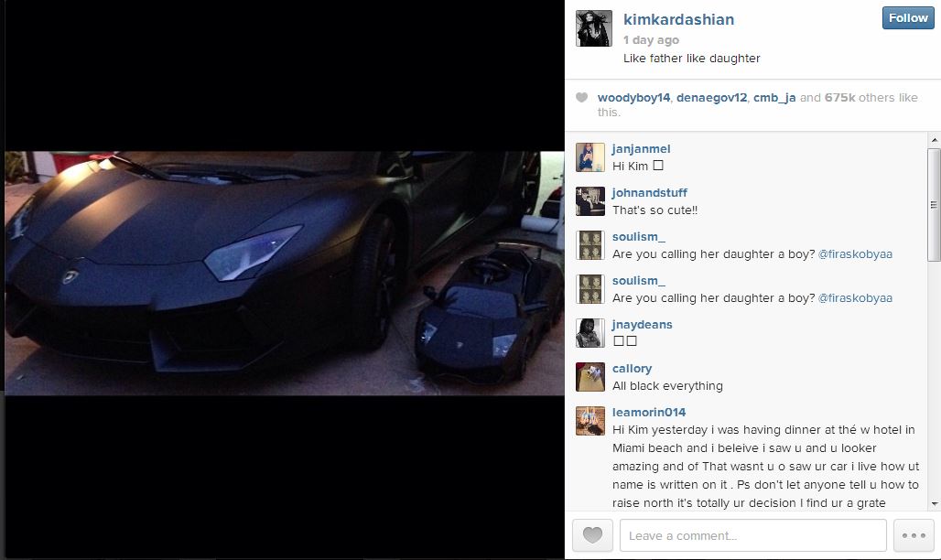Click the first @firaskobyaa mention

[855, 253]
